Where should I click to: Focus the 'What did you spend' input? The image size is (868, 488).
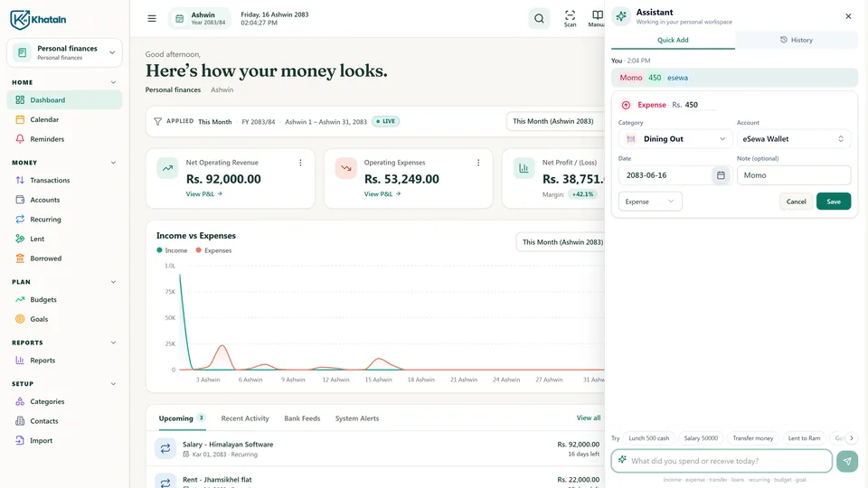722,461
